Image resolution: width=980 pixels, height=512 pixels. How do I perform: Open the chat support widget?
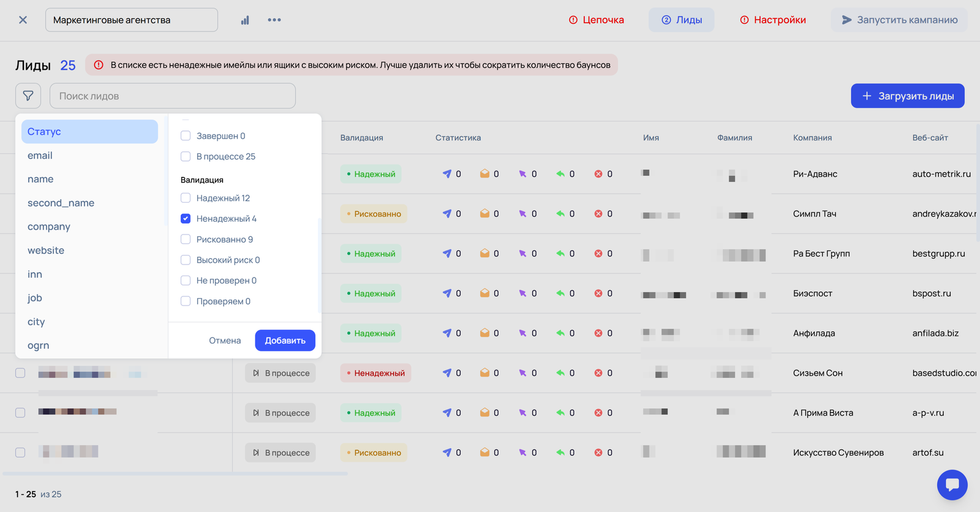coord(952,484)
